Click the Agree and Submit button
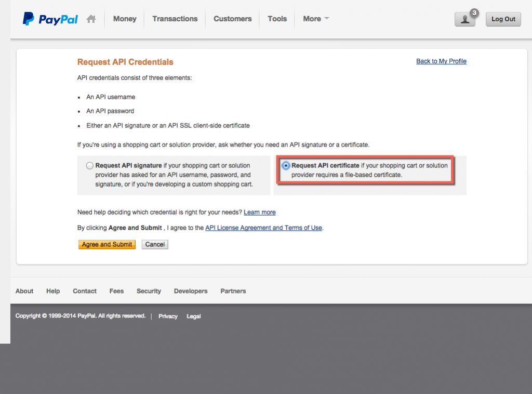The height and width of the screenshot is (394, 532). 107,244
